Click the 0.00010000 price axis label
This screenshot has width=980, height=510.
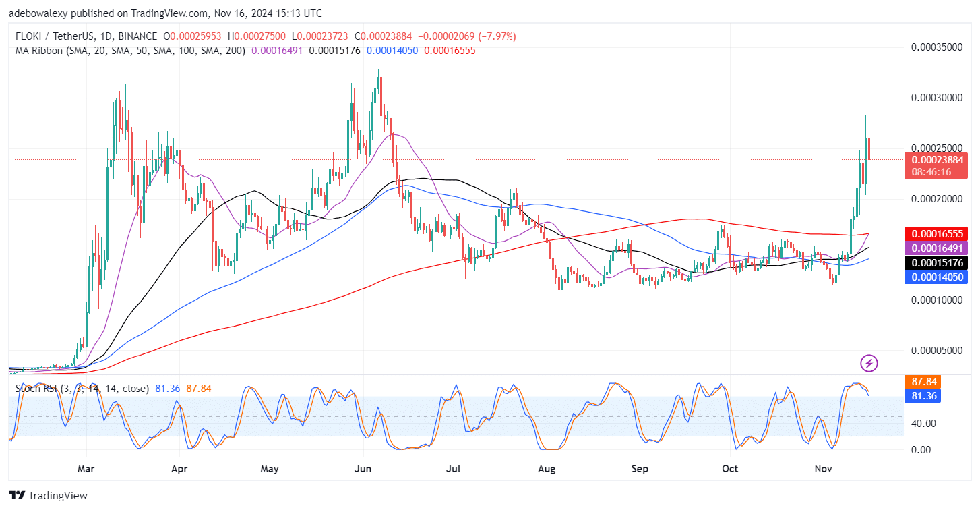click(937, 300)
